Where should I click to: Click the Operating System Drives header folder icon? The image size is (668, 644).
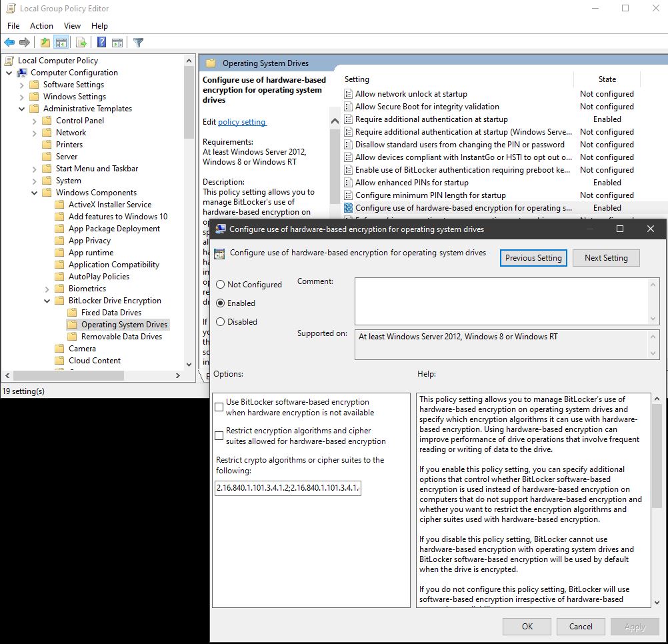(x=211, y=63)
